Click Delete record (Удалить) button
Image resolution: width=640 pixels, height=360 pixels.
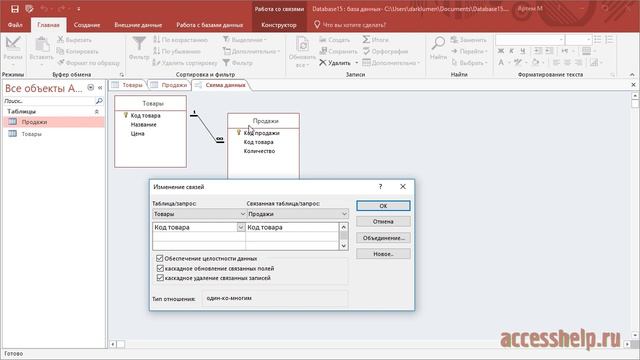[x=335, y=62]
